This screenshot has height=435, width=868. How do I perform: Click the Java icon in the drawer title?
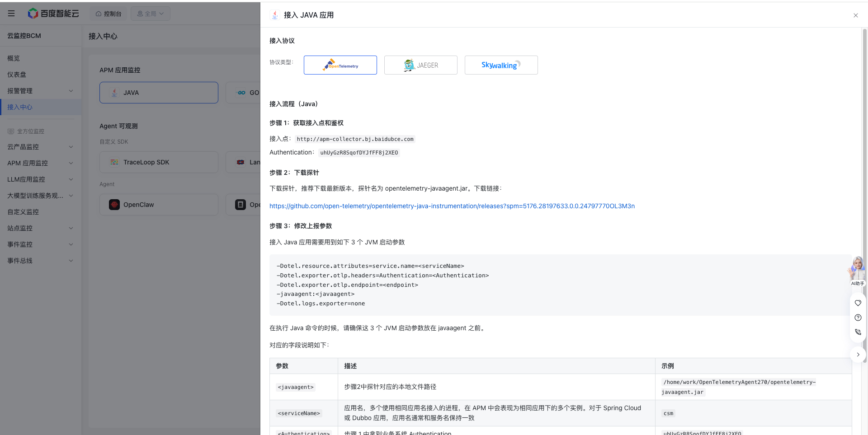[275, 15]
